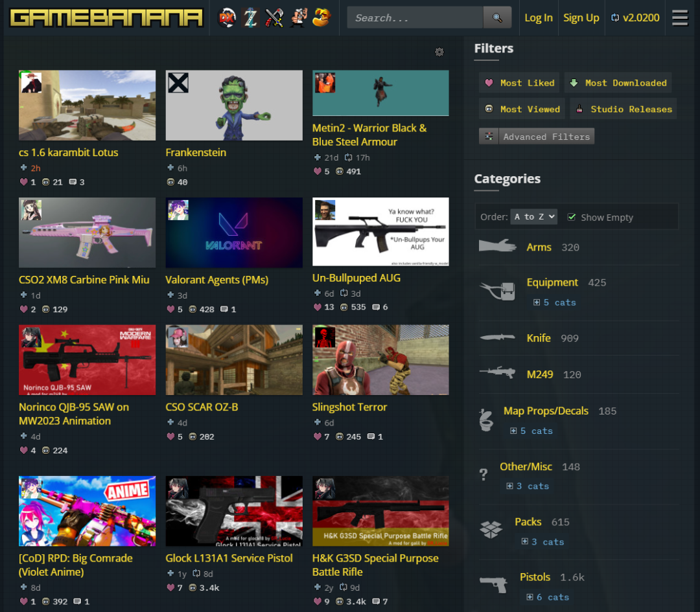
Task: Expand 6 cats under Pistols
Action: point(548,597)
